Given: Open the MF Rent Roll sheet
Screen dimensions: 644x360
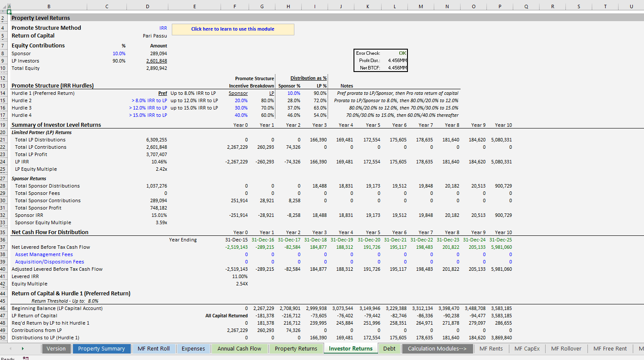Looking at the screenshot, I should pos(153,348).
